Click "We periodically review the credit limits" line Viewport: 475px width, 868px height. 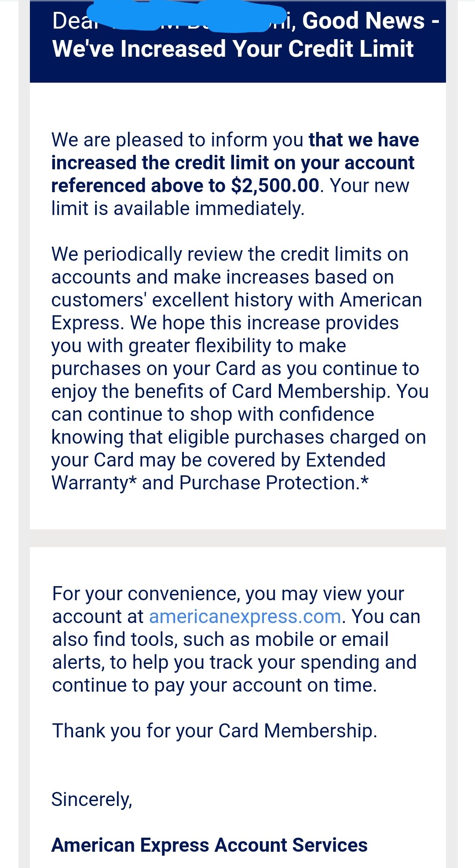[x=230, y=254]
